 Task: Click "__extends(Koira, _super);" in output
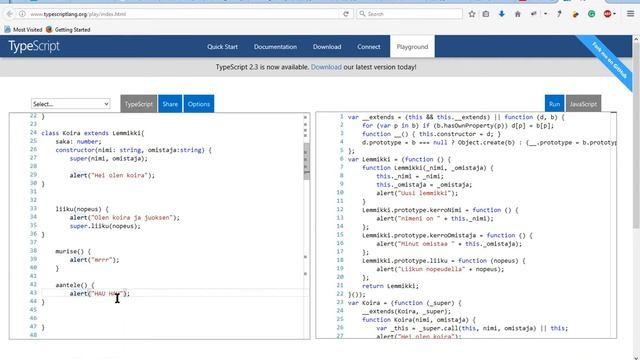tap(407, 311)
